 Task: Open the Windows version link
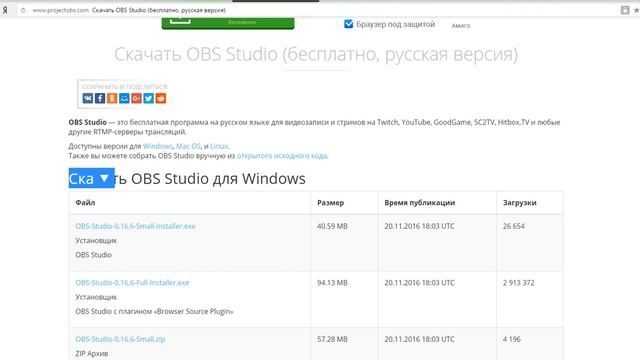pyautogui.click(x=158, y=146)
